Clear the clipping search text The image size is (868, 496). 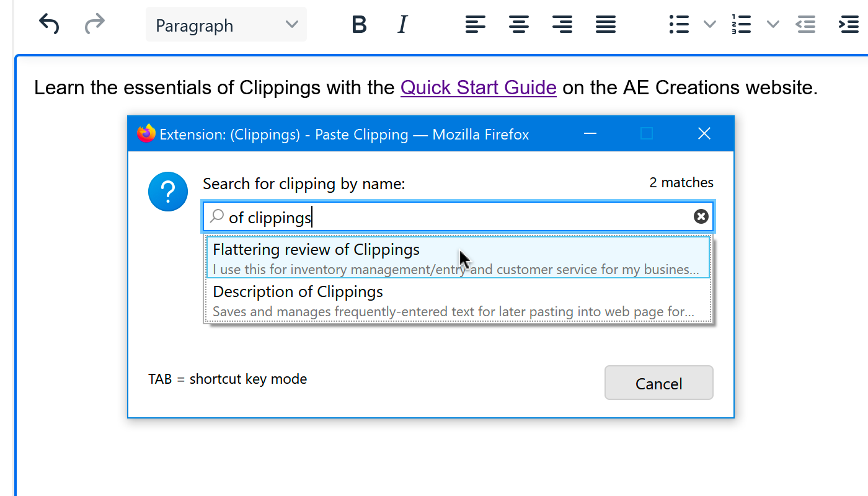point(701,216)
